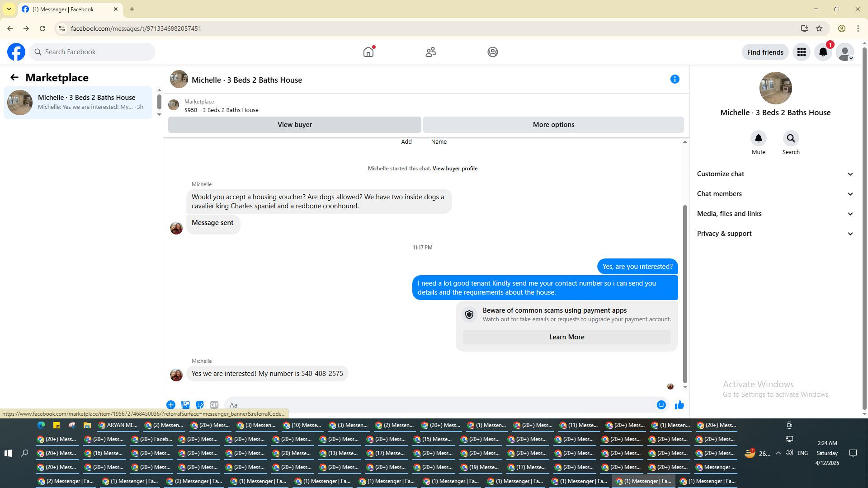868x488 pixels.
Task: Go to the Home feed icon
Action: [x=368, y=52]
